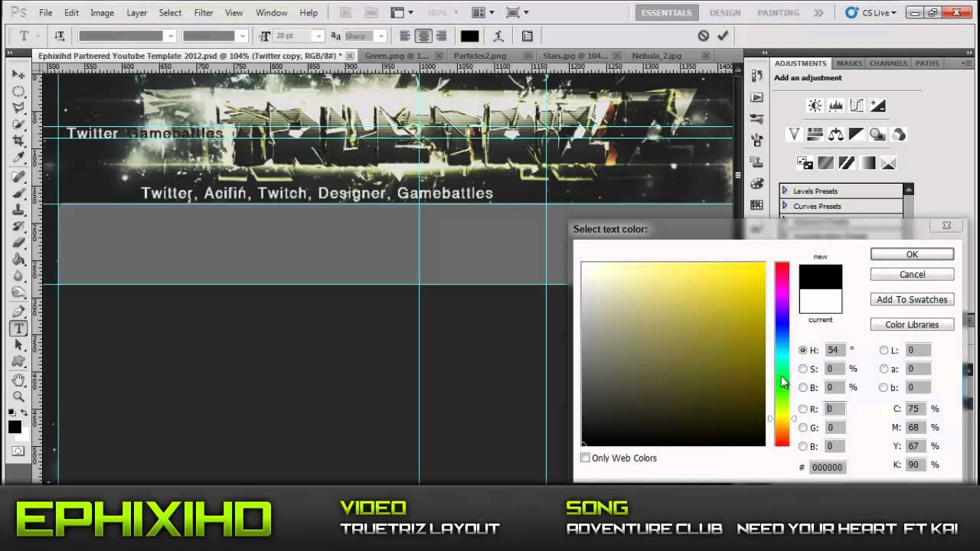This screenshot has height=551, width=980.
Task: Switch to the Masks tab
Action: [x=849, y=64]
